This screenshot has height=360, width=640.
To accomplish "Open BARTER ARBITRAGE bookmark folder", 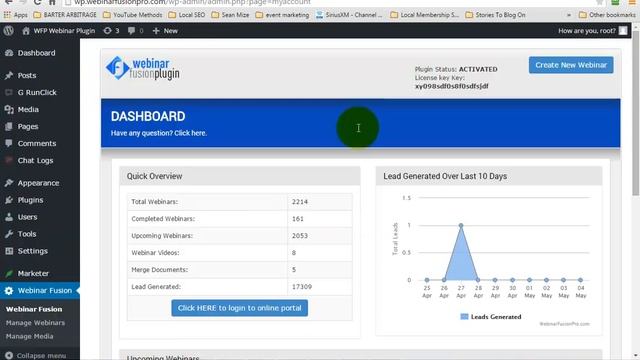I will [x=65, y=15].
